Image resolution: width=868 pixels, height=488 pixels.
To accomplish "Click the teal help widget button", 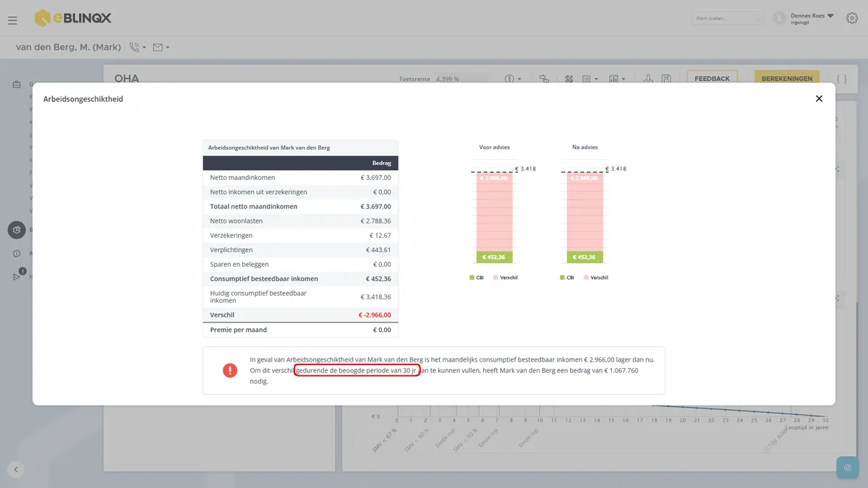I will [x=848, y=468].
